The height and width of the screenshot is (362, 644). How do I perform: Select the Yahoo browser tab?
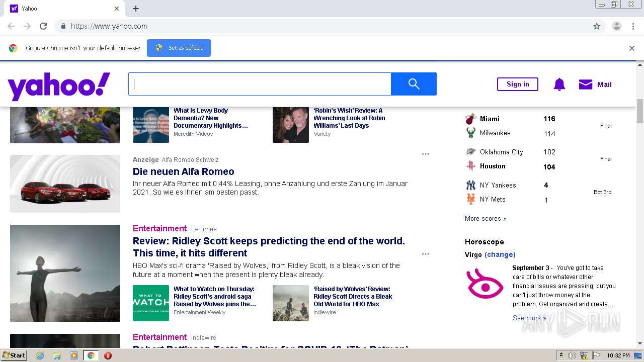pyautogui.click(x=65, y=9)
